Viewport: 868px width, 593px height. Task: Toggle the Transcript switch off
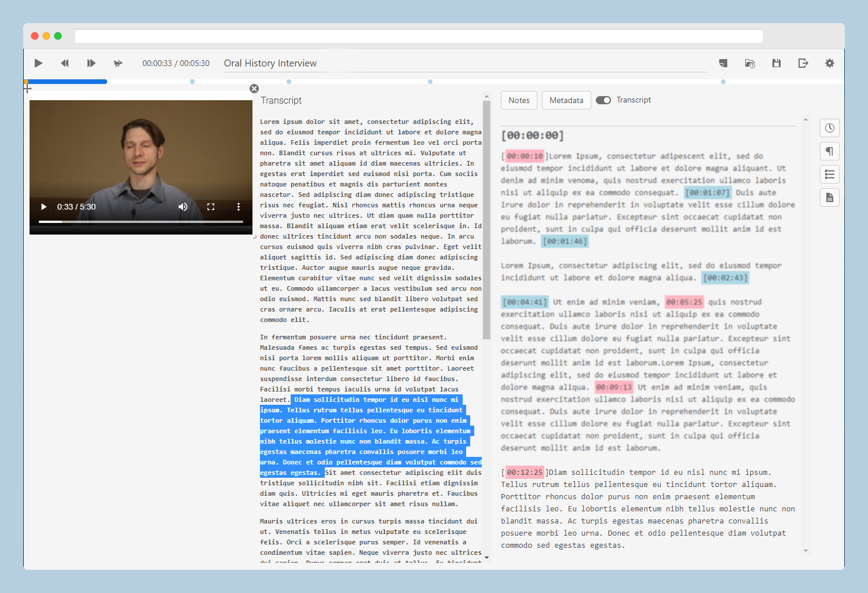pyautogui.click(x=603, y=100)
